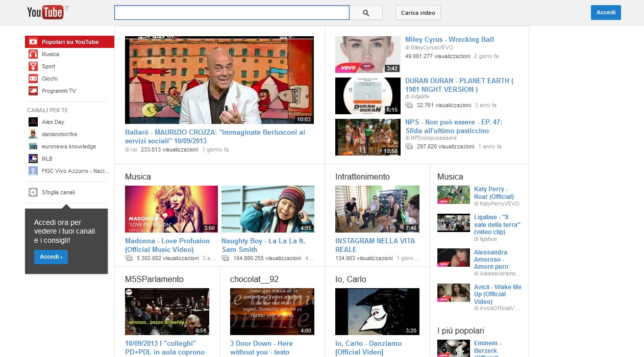Play the NPS 18:58 video thumbnail
This screenshot has width=644, height=357.
tap(368, 137)
